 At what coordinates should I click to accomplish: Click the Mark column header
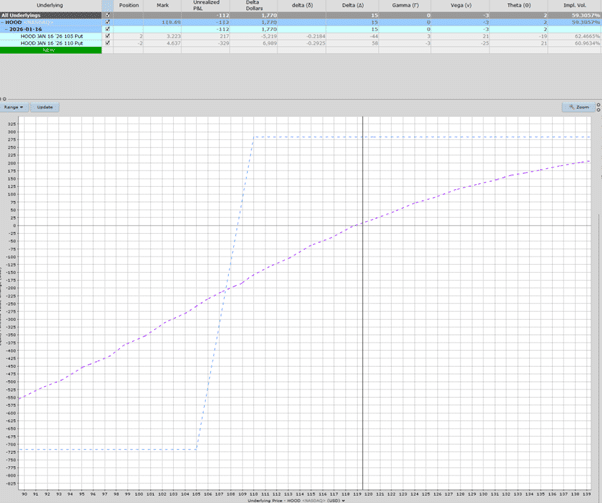coord(162,5)
